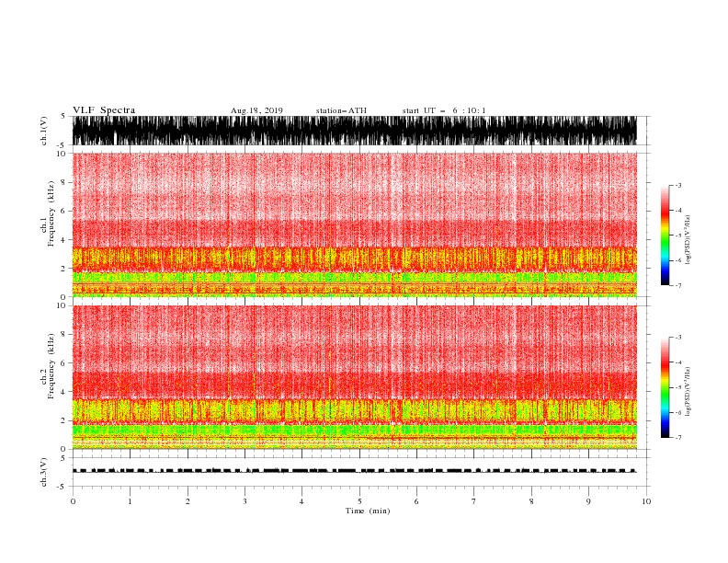The width and height of the screenshot is (728, 563).
Task: Click the "-3" label on ch.1 color bar
Action: pos(678,185)
